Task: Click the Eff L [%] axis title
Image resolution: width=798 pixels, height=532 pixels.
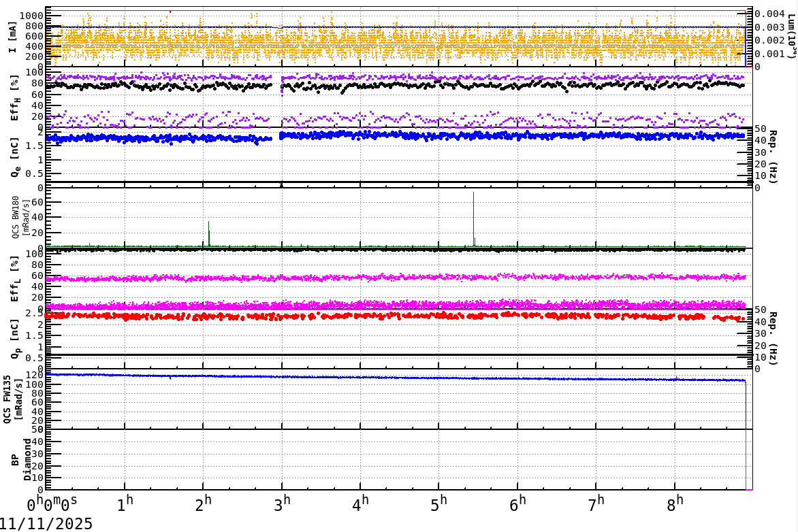Action: point(15,279)
